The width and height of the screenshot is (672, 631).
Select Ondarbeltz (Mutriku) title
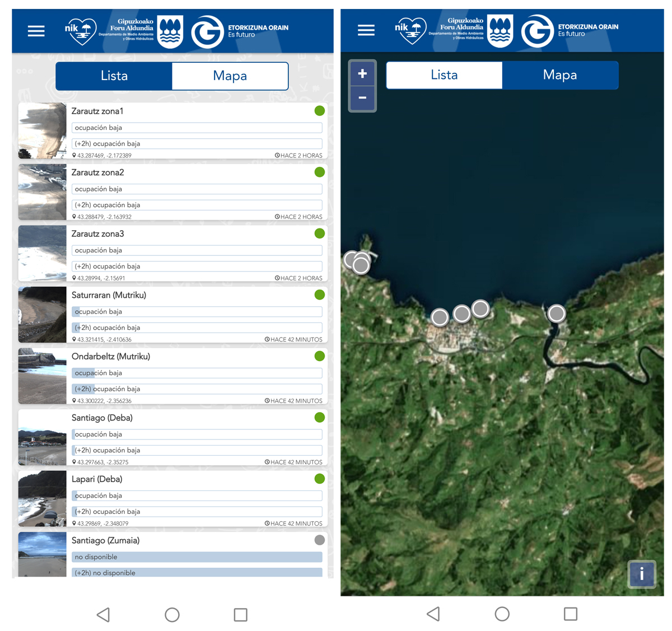click(x=111, y=356)
